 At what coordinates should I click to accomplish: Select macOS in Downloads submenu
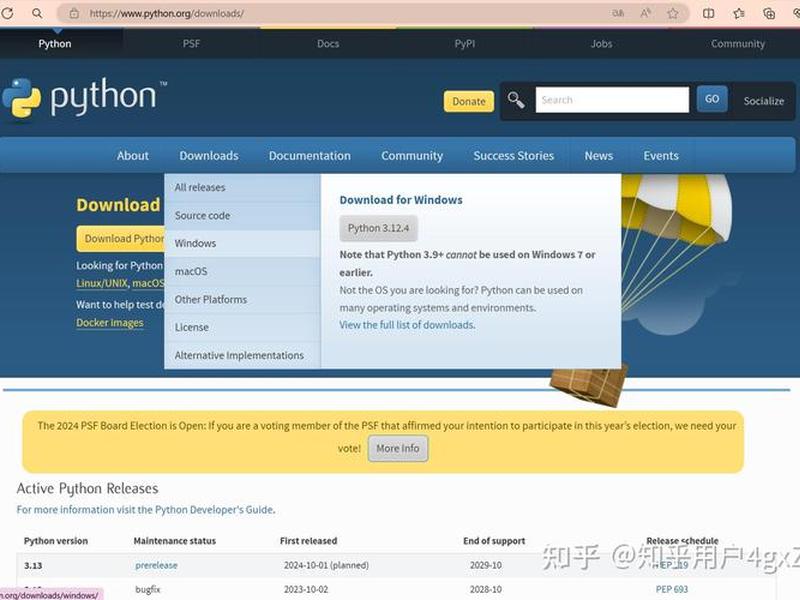242,271
